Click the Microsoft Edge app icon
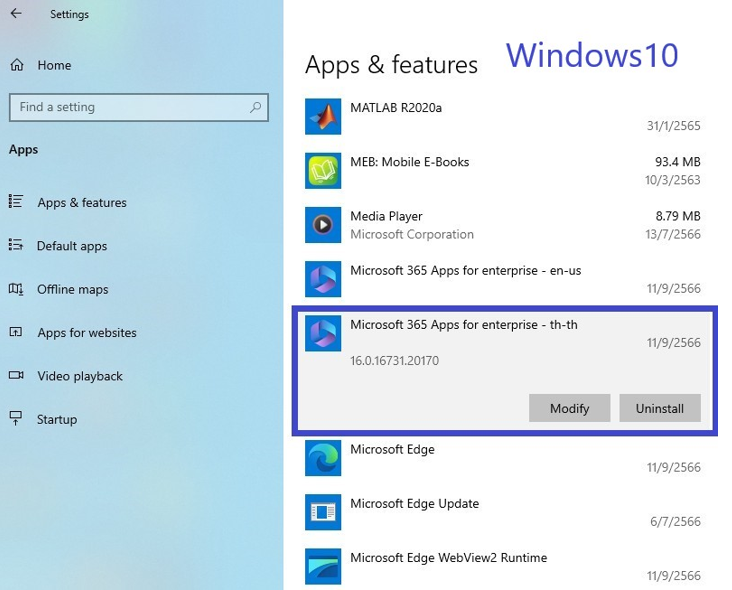 point(323,458)
